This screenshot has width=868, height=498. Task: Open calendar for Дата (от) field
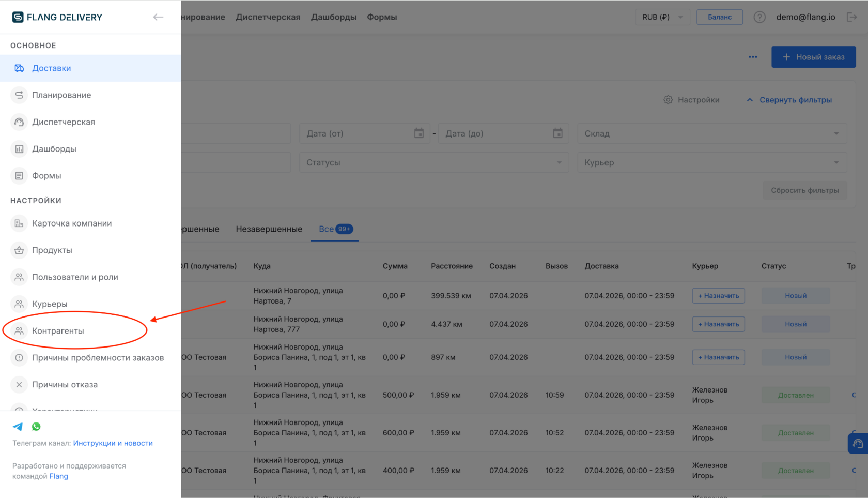tap(419, 133)
